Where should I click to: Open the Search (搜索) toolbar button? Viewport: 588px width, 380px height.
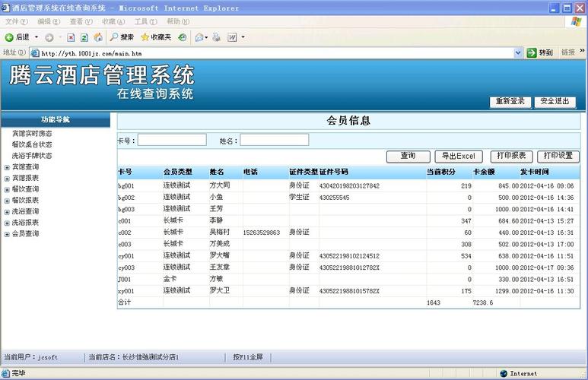(x=122, y=37)
